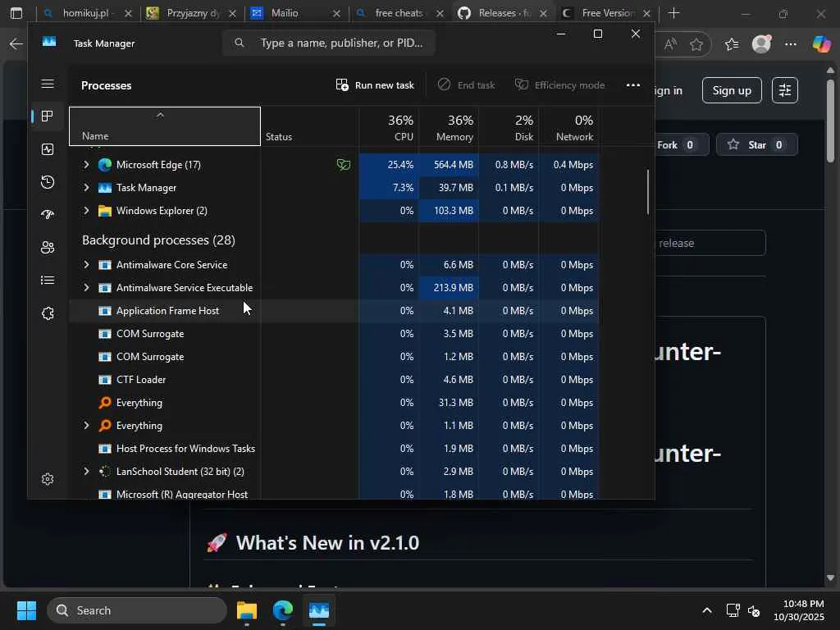The width and height of the screenshot is (840, 630).
Task: Click the Edge read aloud icon
Action: 670,44
